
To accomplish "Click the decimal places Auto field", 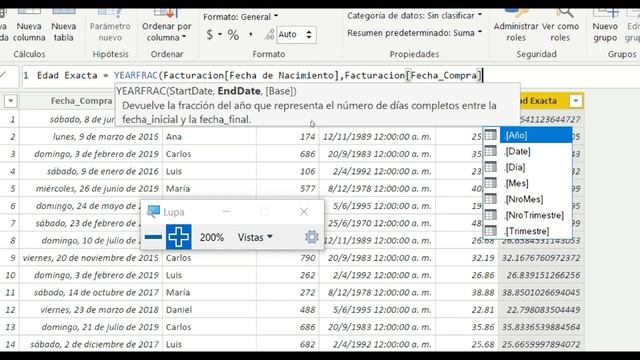I will coord(291,35).
